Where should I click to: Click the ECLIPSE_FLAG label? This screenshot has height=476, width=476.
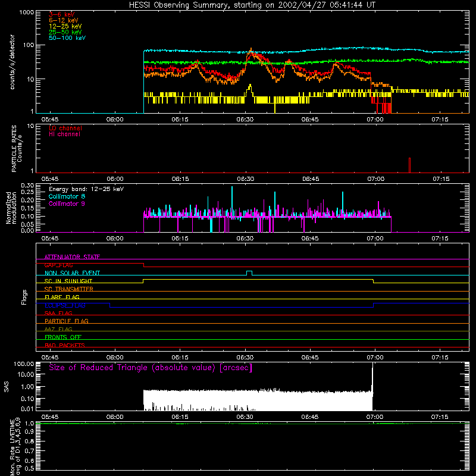click(x=65, y=305)
